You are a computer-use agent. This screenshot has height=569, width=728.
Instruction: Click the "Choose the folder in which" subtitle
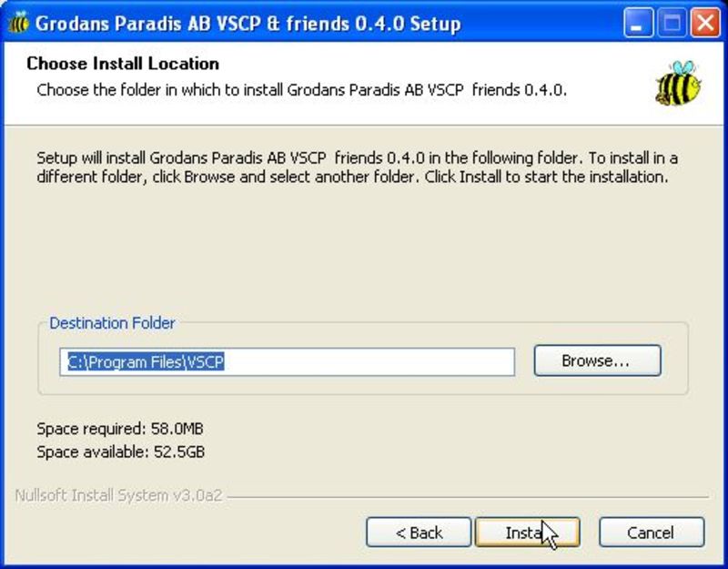point(300,90)
